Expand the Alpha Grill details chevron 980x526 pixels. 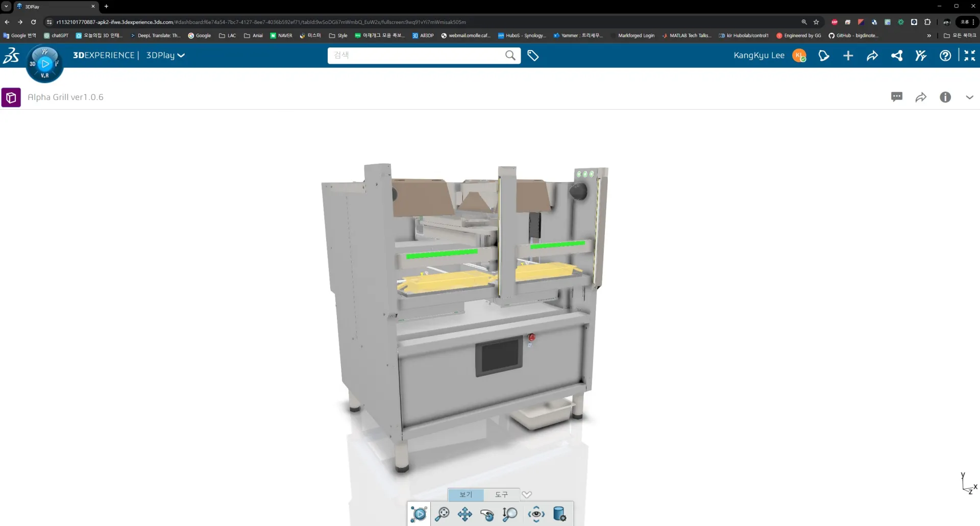pyautogui.click(x=969, y=97)
